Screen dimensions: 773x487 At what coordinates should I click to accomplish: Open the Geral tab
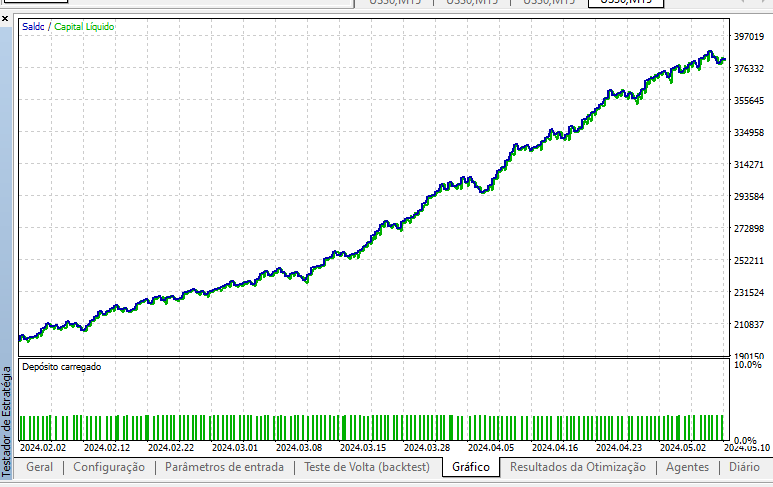[x=40, y=467]
